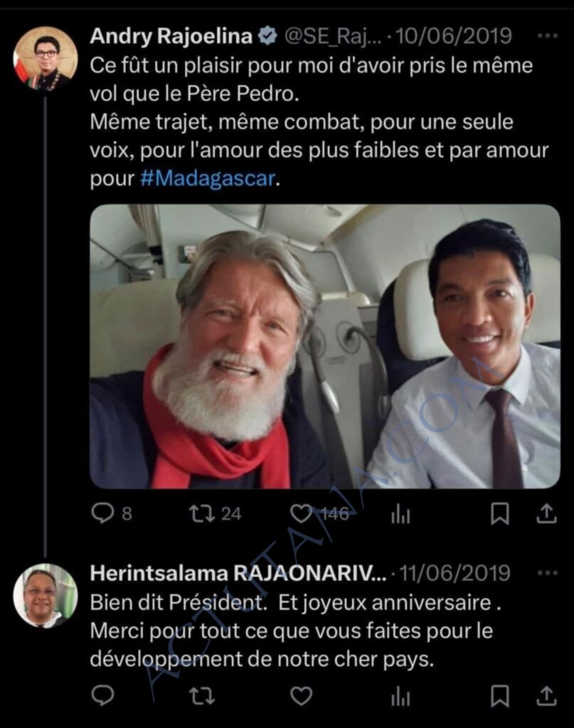View analytics for the first tweet

coord(400,514)
